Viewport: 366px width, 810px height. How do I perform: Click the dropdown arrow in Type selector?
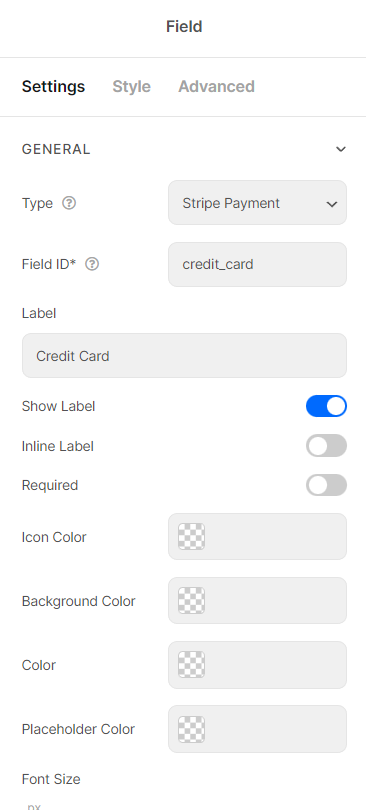(332, 204)
